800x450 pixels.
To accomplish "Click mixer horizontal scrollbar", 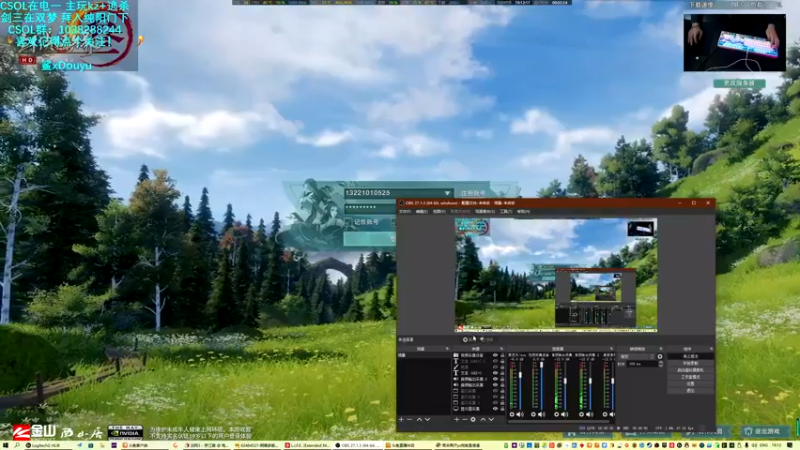I will [x=559, y=421].
